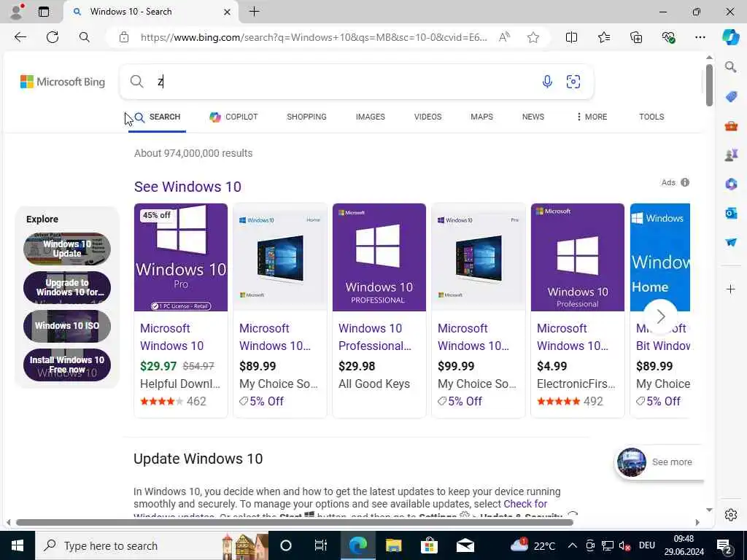Open the Windows Start menu

pos(18,545)
